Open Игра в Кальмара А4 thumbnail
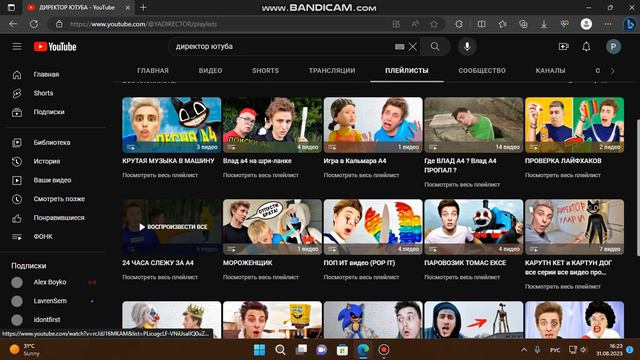 click(x=373, y=125)
